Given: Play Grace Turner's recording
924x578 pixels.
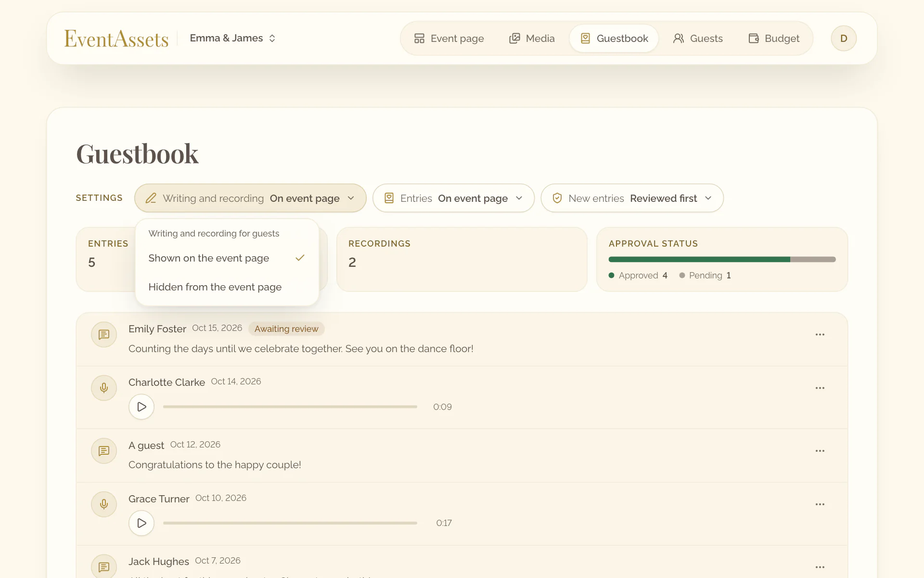Looking at the screenshot, I should pyautogui.click(x=141, y=523).
